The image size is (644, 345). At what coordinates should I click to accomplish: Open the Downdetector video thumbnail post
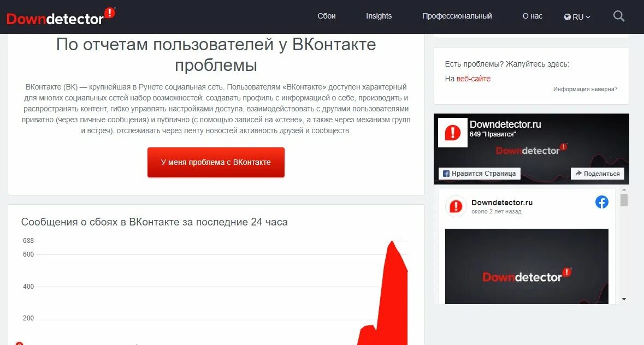point(527,266)
